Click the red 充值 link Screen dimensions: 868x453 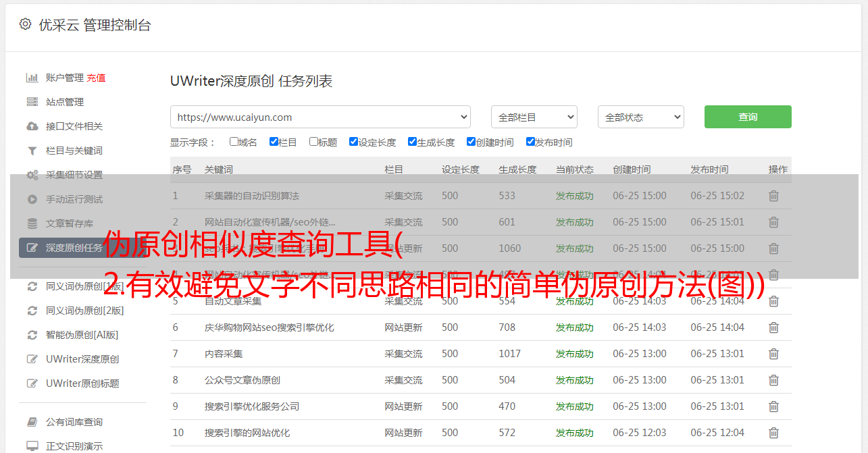96,78
